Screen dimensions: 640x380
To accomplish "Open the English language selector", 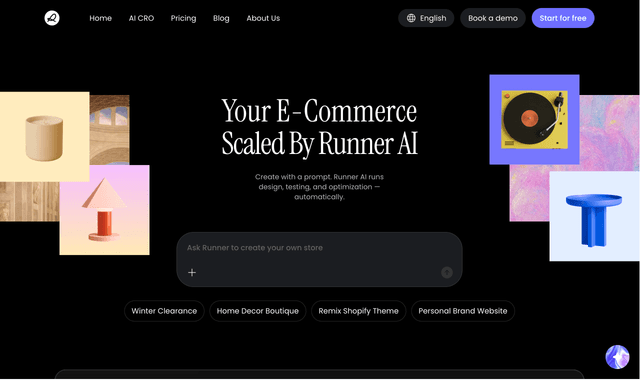I will 426,18.
